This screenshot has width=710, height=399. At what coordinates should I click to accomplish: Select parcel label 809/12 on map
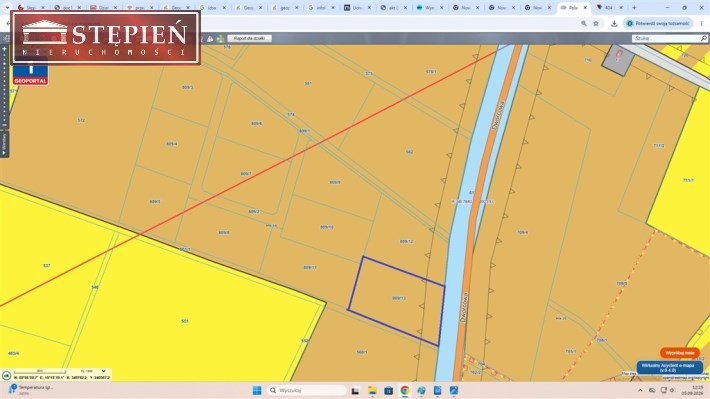[406, 241]
